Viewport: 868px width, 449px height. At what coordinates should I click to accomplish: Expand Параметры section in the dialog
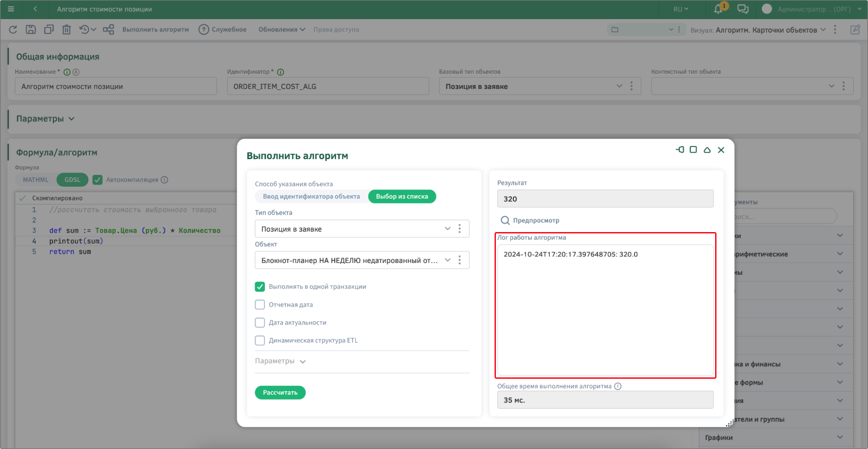click(x=280, y=361)
